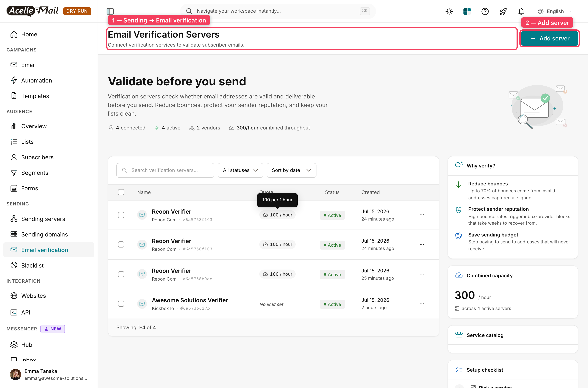Open the Sort by date dropdown
The height and width of the screenshot is (388, 588).
291,170
